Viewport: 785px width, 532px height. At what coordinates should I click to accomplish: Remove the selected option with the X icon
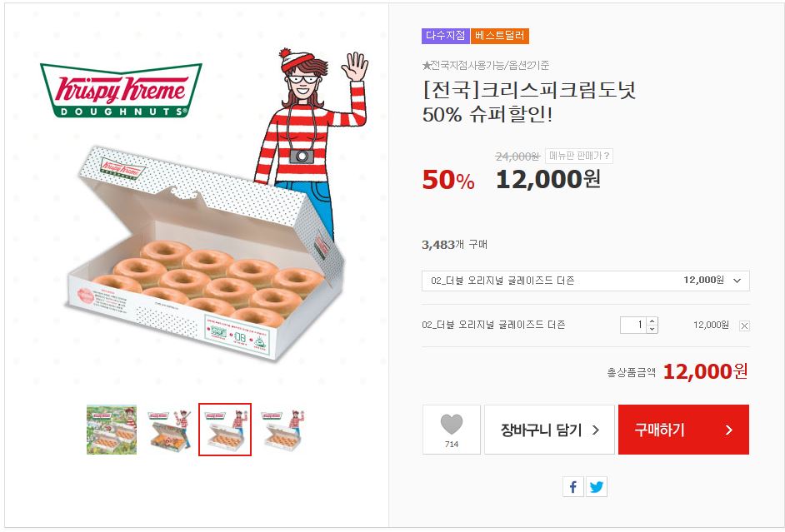[x=744, y=326]
